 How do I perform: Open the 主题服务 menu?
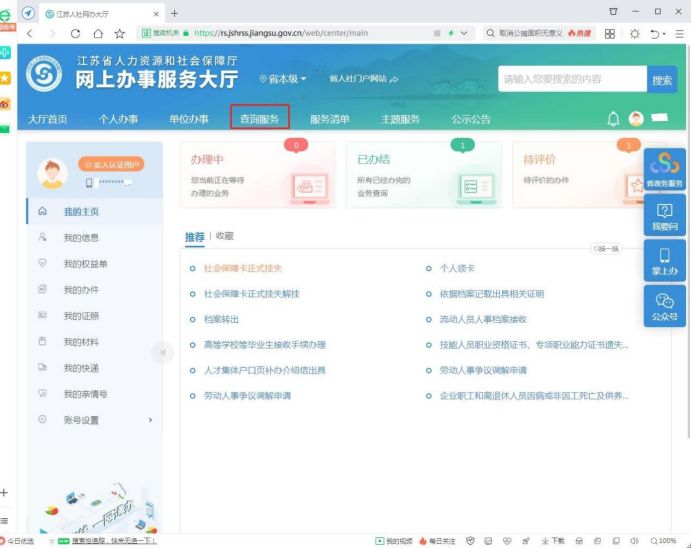(x=400, y=119)
